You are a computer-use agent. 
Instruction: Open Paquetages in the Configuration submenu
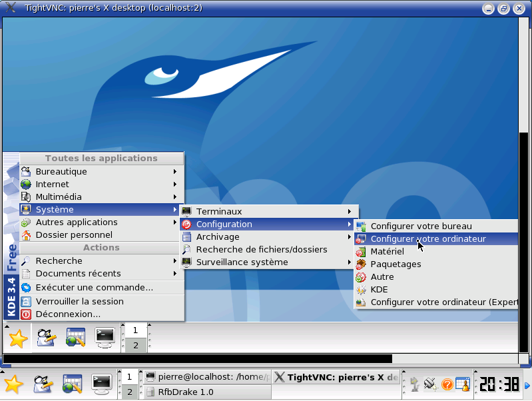tap(396, 264)
